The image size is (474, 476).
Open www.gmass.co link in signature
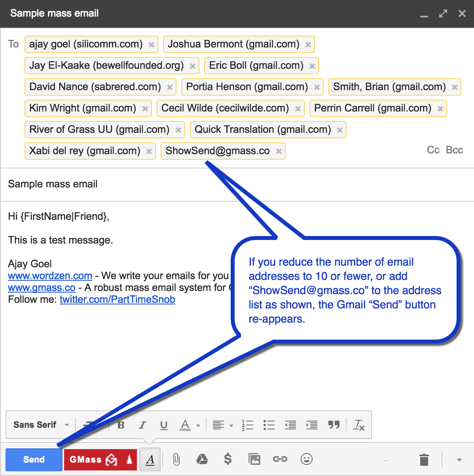click(x=42, y=287)
